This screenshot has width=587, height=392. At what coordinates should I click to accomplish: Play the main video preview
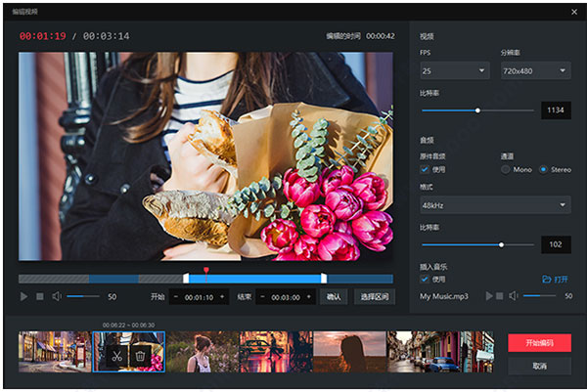click(23, 296)
